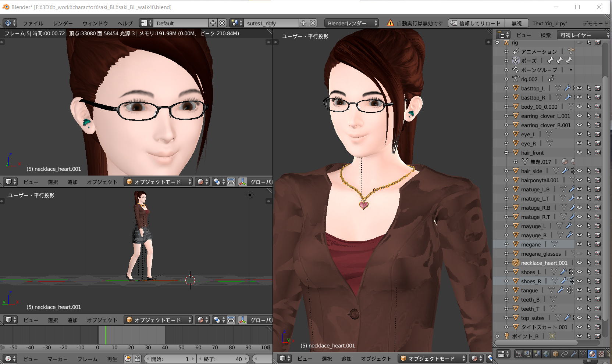Click the wrench modifier icon on mayuge_L
Screen dimensions: 612x364
569,226
